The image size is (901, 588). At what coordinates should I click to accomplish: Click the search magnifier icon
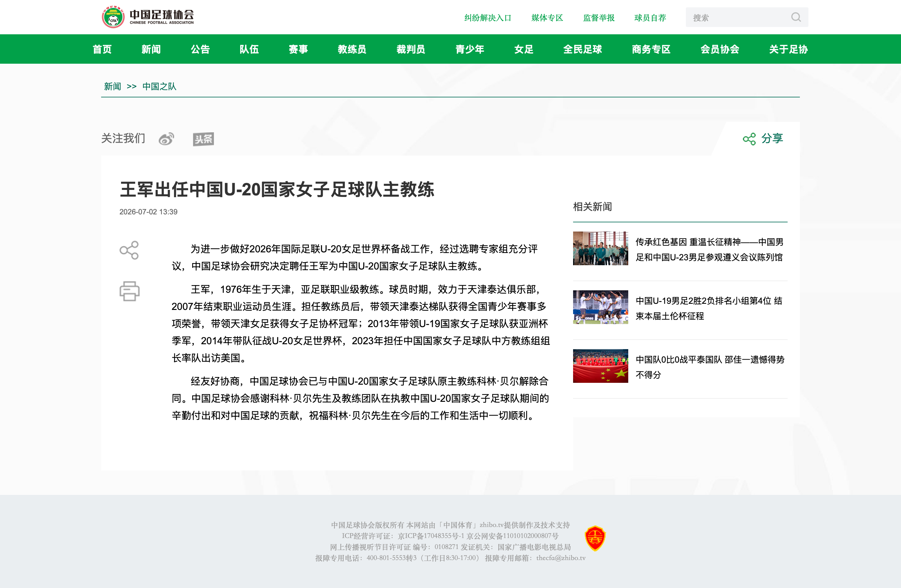[796, 17]
